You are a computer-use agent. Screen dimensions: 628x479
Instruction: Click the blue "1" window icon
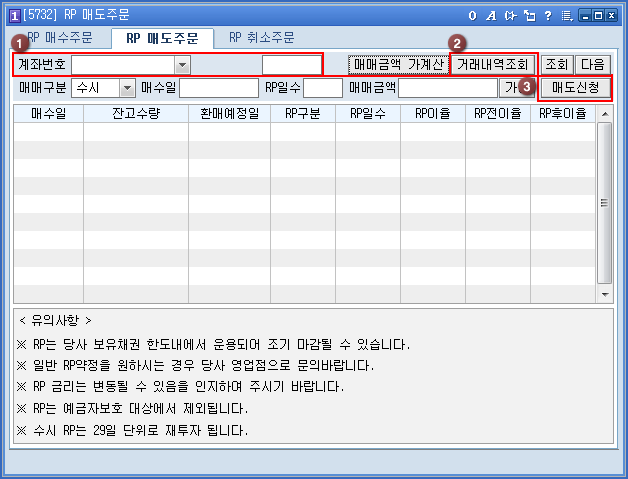tap(14, 15)
